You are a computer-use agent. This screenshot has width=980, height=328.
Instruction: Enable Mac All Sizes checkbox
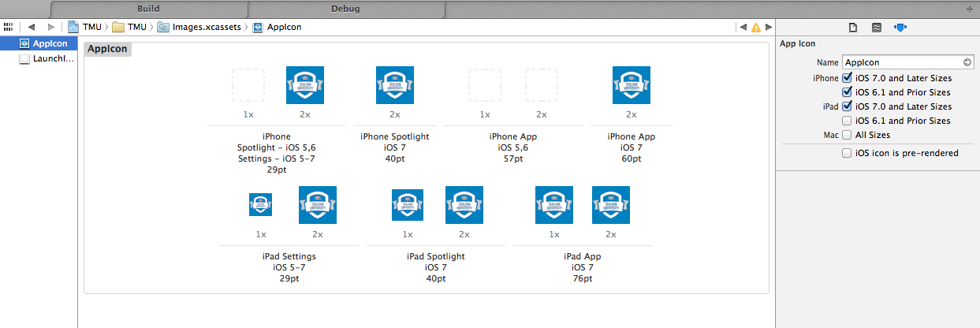pos(848,135)
